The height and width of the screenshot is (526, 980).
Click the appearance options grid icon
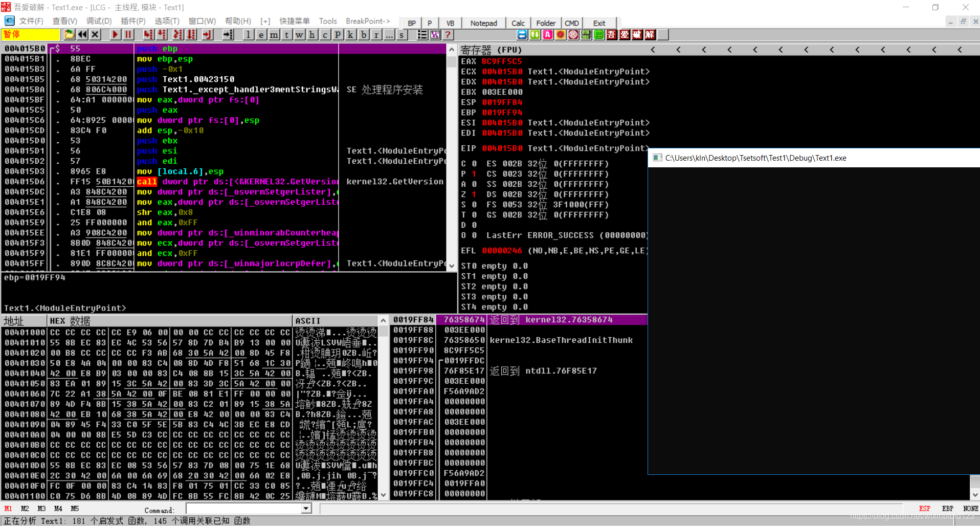435,34
